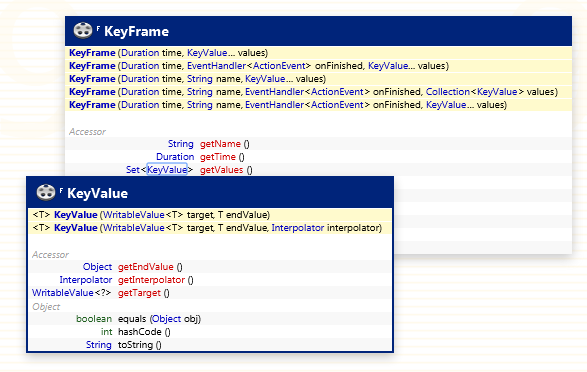Click the getInterpolator method
Screen dimensions: 587x372
pyautogui.click(x=151, y=280)
